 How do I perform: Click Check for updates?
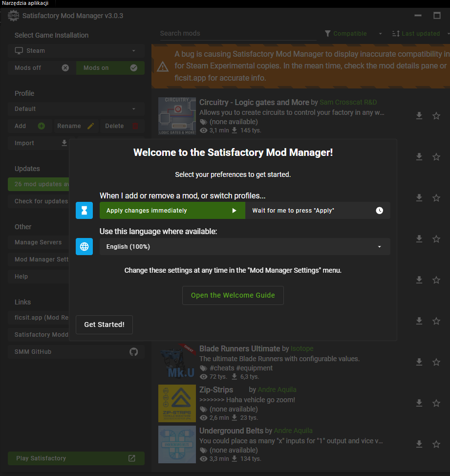[x=39, y=201]
